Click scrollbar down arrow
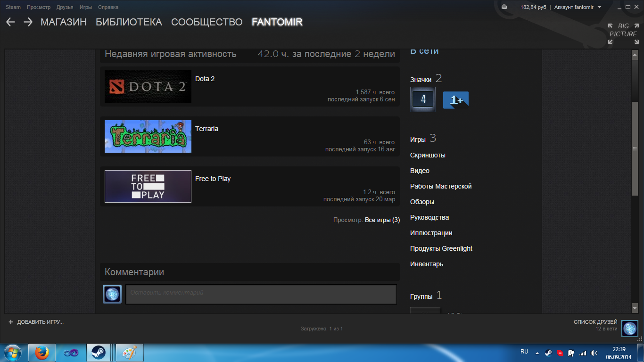Viewport: 644px width, 362px height. pos(635,307)
